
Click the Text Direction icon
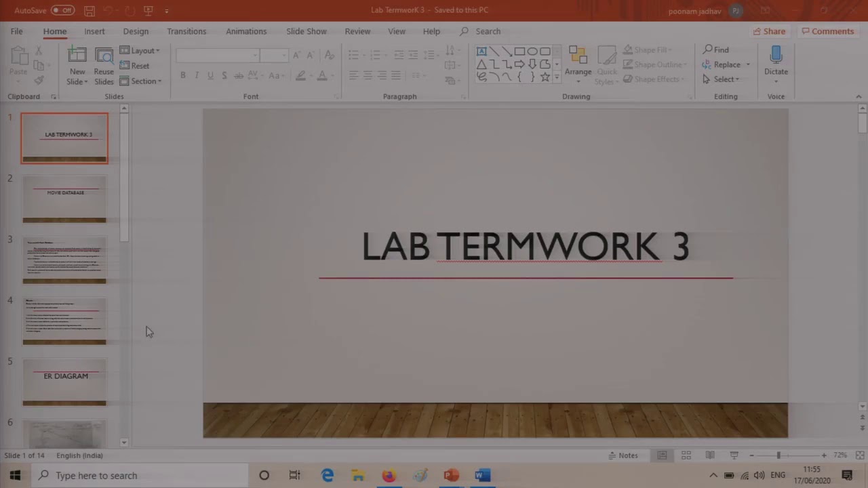(450, 51)
